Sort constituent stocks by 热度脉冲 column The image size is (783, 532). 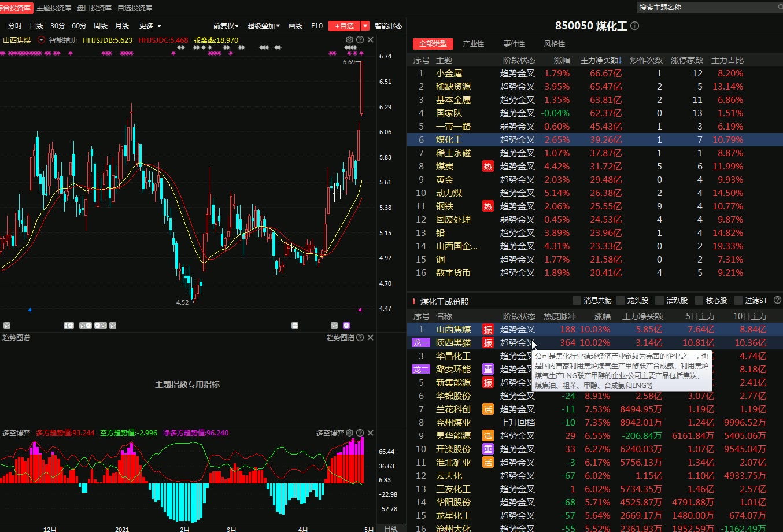click(x=559, y=316)
